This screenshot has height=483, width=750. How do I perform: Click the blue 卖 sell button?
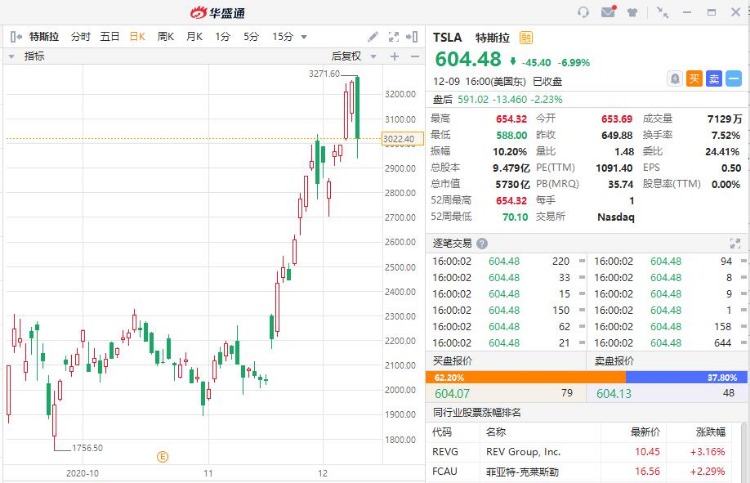pos(714,78)
